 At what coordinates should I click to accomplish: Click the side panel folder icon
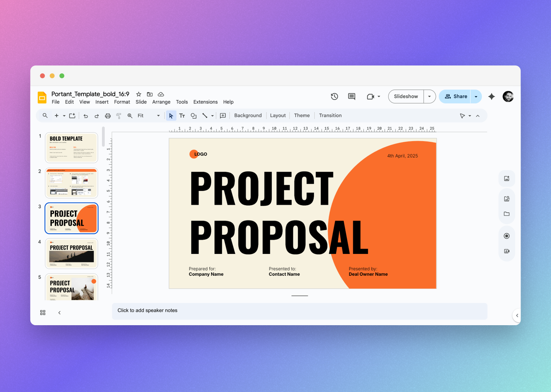[507, 214]
